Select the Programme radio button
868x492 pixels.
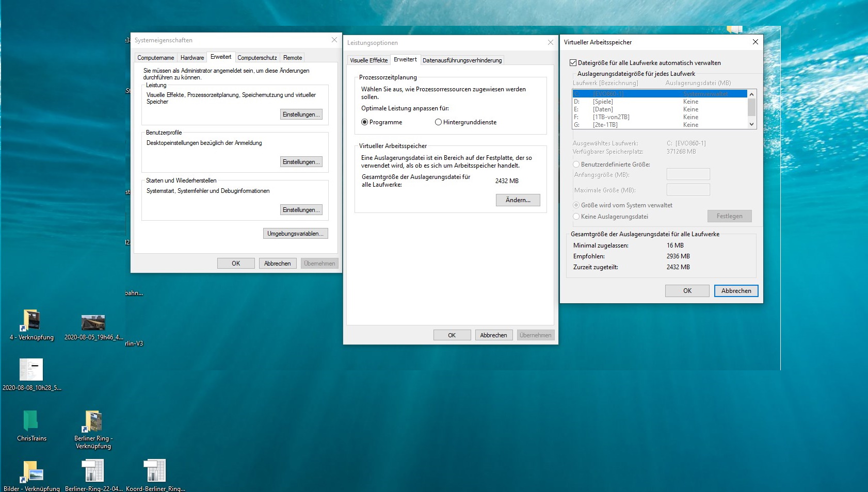click(x=365, y=122)
